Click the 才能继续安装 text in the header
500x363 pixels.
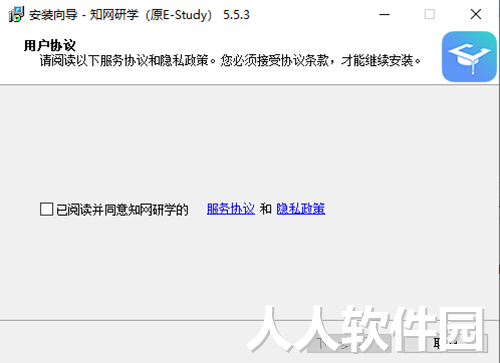pyautogui.click(x=381, y=61)
